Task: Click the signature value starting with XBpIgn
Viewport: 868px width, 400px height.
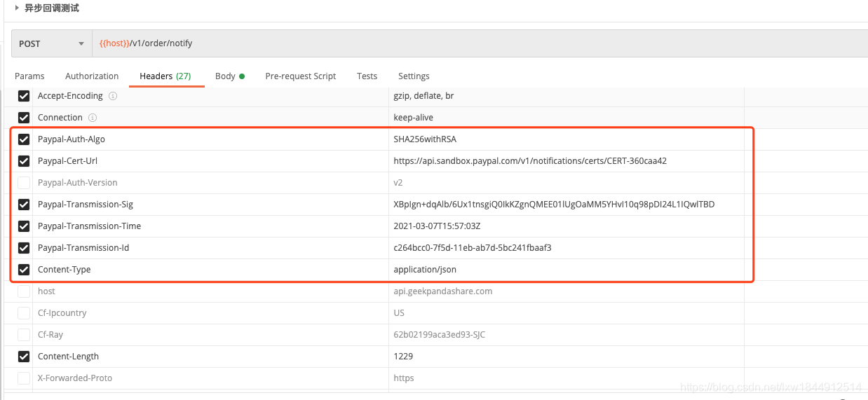Action: (x=554, y=205)
